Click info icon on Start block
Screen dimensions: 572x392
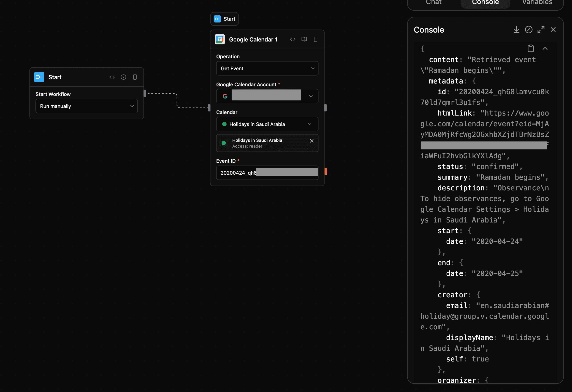(x=123, y=77)
